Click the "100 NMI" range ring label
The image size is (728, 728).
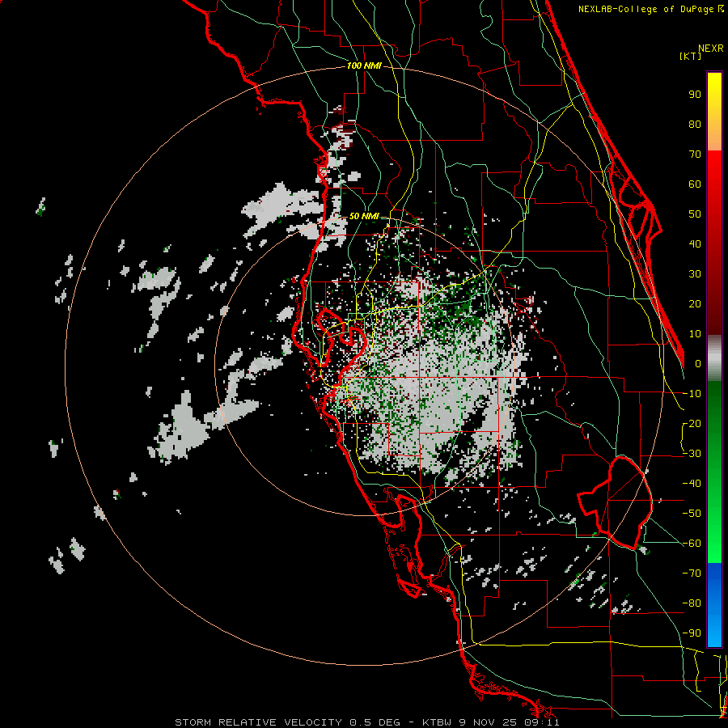click(364, 66)
